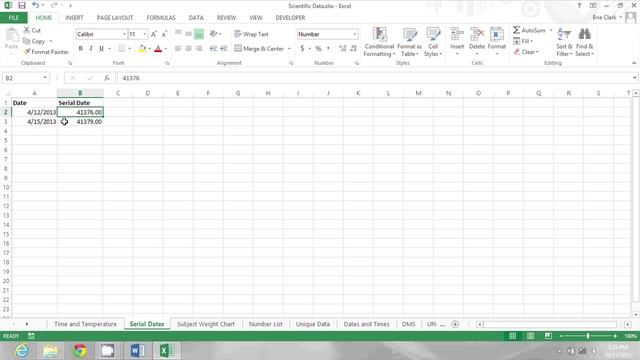
Task: Click the Decrease Indent icon
Action: 213,49
